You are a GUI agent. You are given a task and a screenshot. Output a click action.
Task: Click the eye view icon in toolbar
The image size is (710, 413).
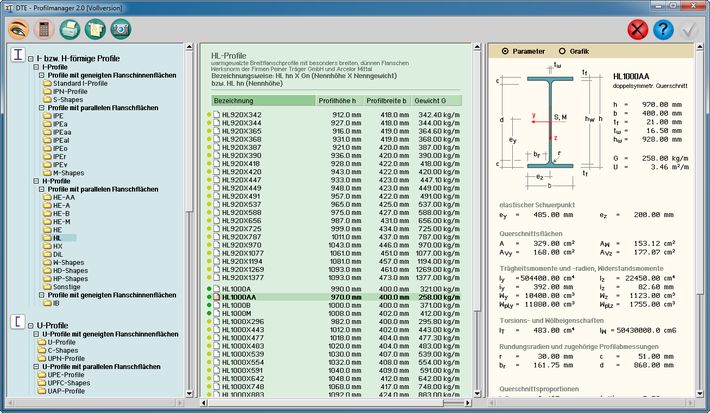pyautogui.click(x=18, y=29)
